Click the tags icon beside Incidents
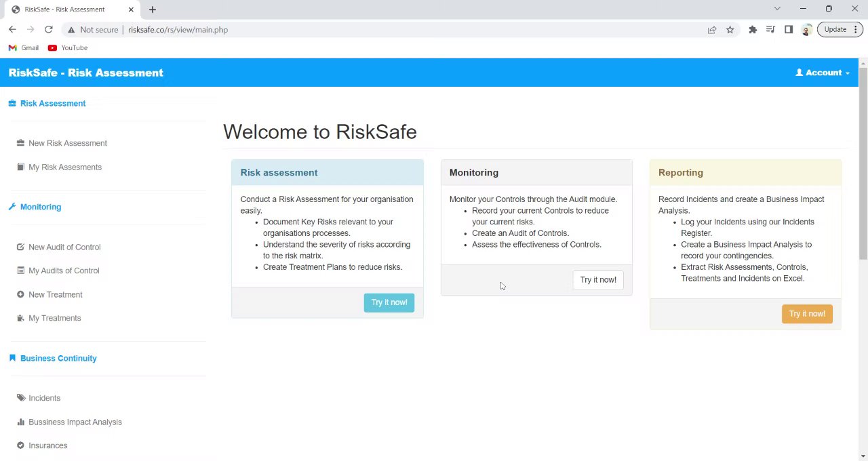The height and width of the screenshot is (461, 868). (20, 398)
